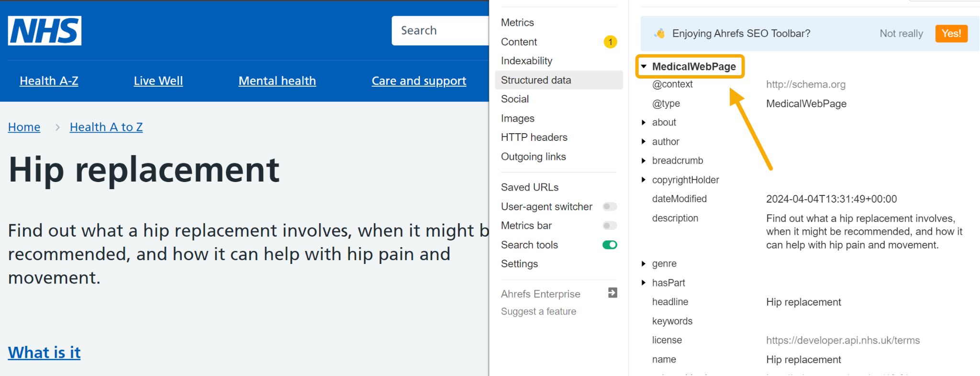Screen dimensions: 980x376
Task: Toggle the User-agent switcher on
Action: coord(609,206)
